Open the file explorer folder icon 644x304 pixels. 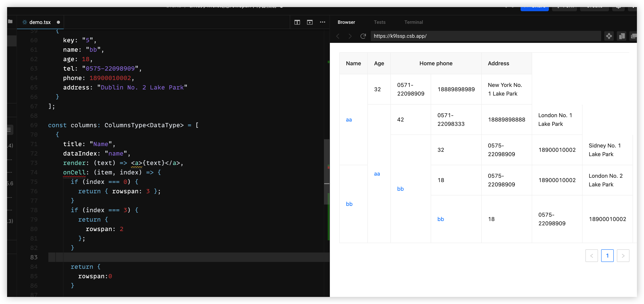point(10,21)
